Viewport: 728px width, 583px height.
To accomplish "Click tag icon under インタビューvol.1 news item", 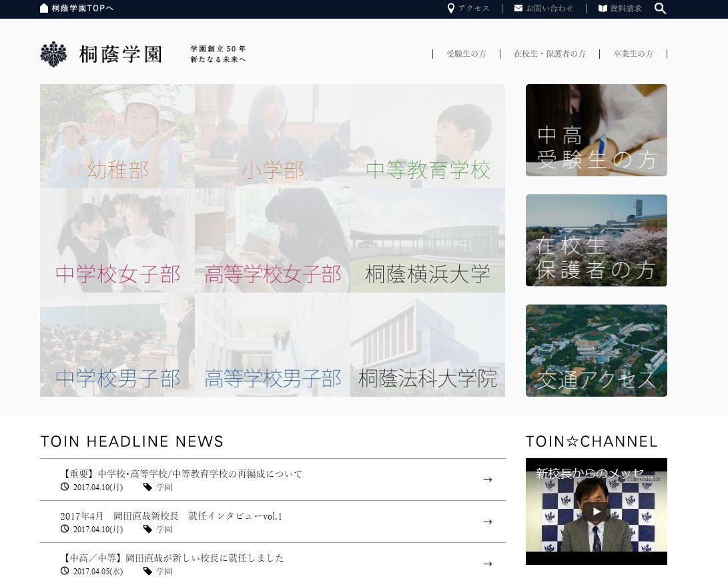I will [147, 529].
